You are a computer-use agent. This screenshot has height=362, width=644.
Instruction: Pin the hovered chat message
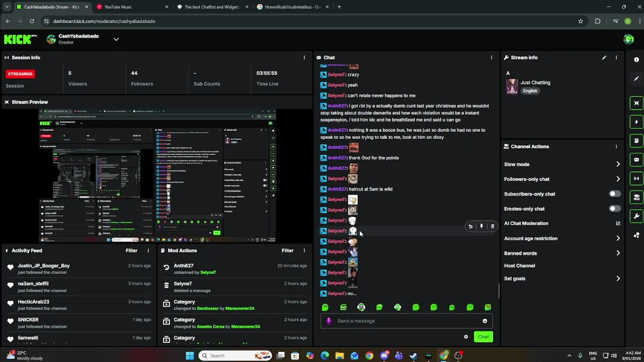(x=481, y=226)
